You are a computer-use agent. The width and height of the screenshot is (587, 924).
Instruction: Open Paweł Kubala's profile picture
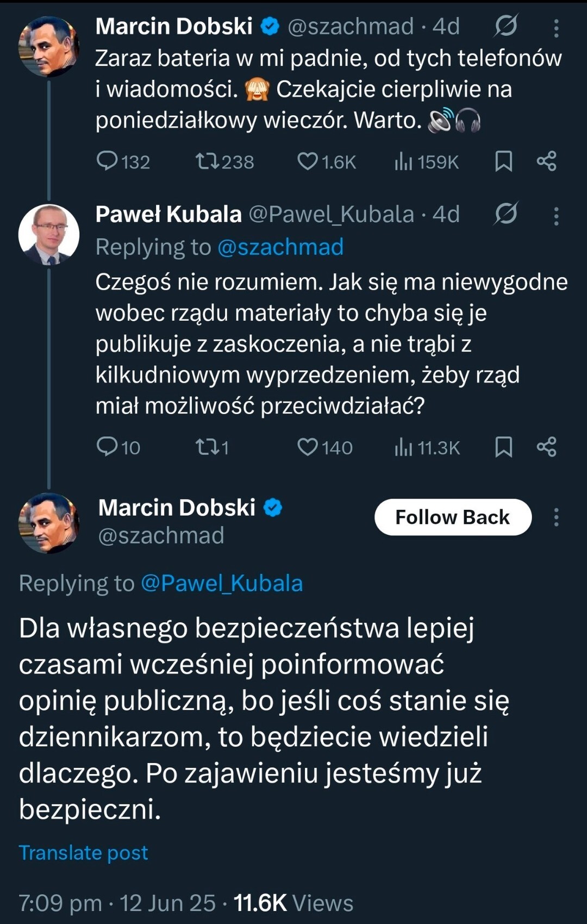[x=49, y=234]
